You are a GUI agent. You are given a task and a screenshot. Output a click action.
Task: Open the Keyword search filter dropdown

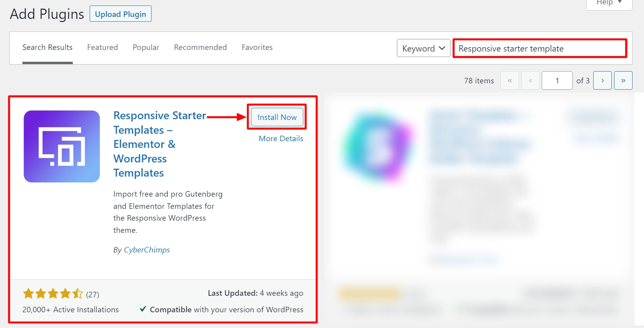[x=423, y=48]
